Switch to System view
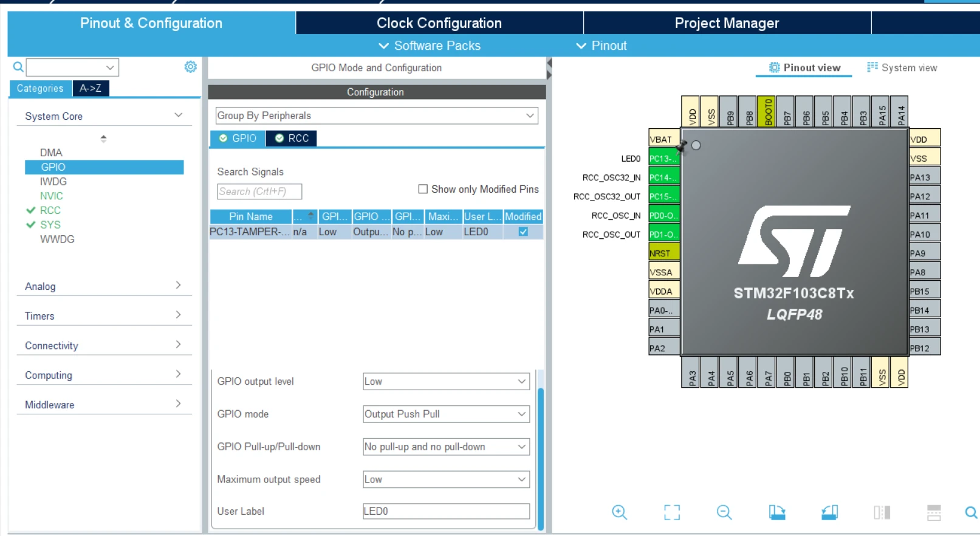 902,67
